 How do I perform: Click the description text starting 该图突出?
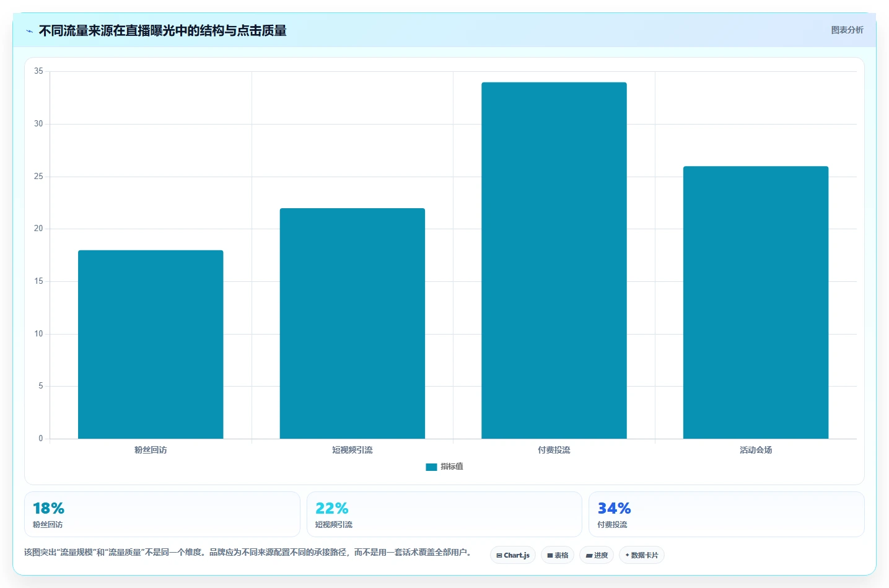click(x=247, y=552)
